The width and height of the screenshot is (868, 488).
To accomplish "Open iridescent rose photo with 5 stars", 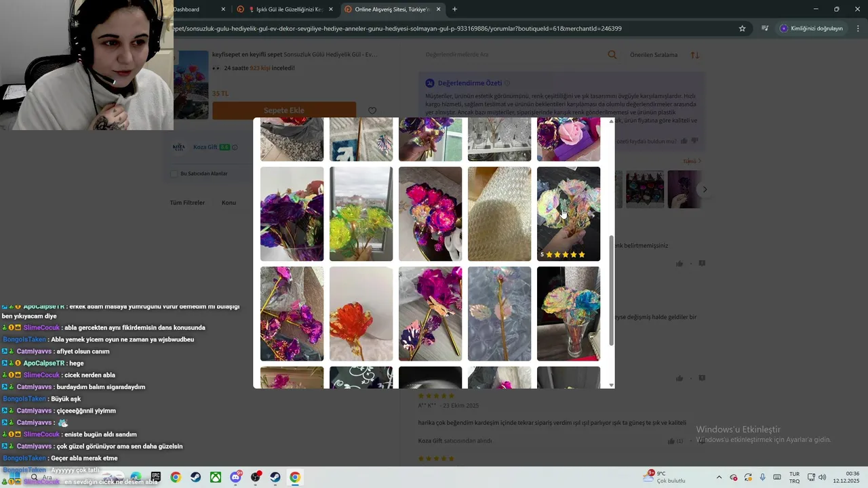I will (568, 214).
